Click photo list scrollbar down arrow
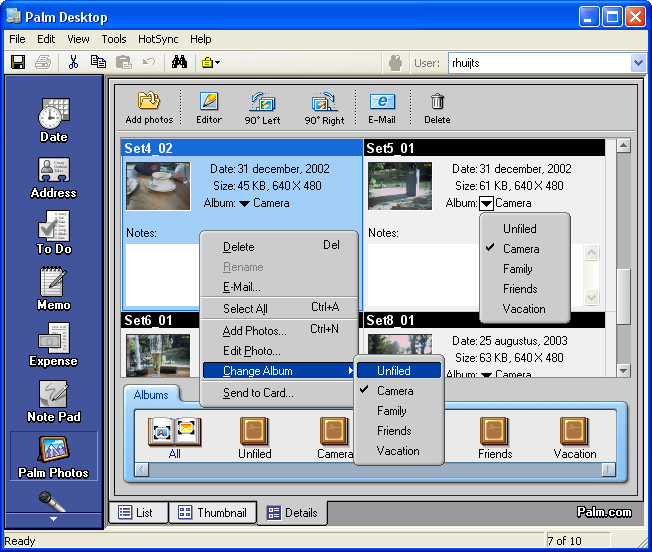The height and width of the screenshot is (552, 652). [x=623, y=370]
